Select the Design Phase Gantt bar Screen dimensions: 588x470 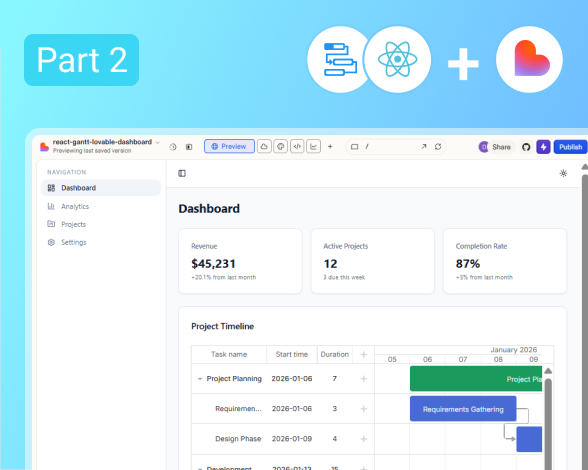pyautogui.click(x=529, y=439)
